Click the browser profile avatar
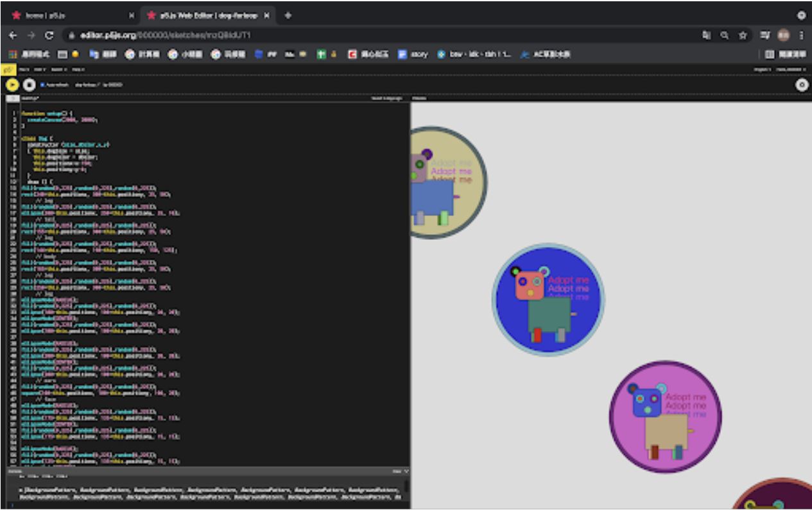The height and width of the screenshot is (510, 812). point(784,35)
